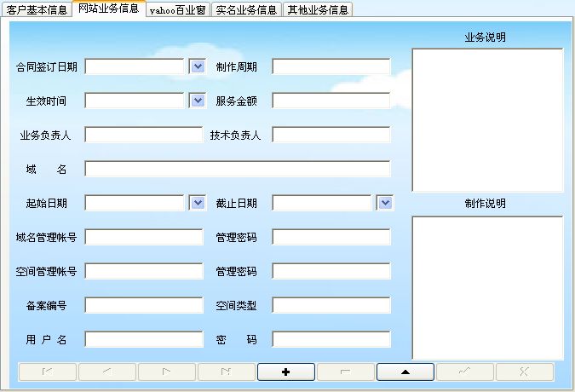Click the 备案编号 input field
575x392 pixels.
[x=144, y=305]
